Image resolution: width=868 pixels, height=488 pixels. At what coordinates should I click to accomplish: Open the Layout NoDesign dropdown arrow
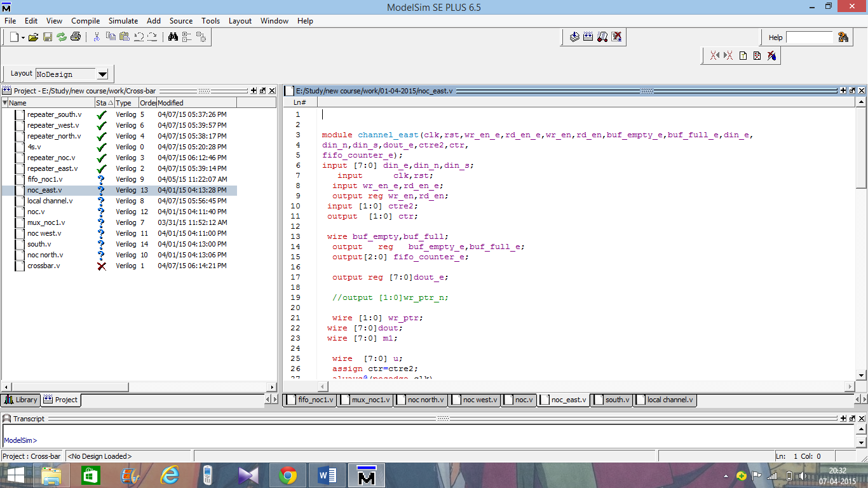pyautogui.click(x=102, y=74)
